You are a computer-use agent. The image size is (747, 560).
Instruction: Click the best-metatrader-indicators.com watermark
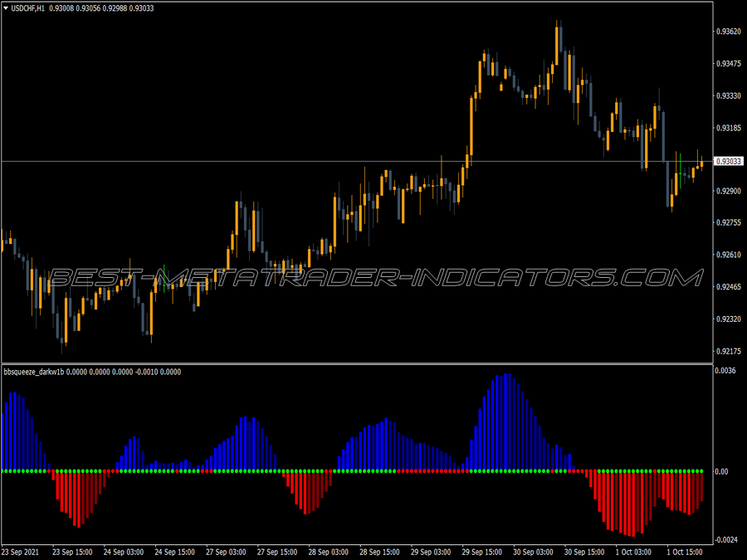375,278
